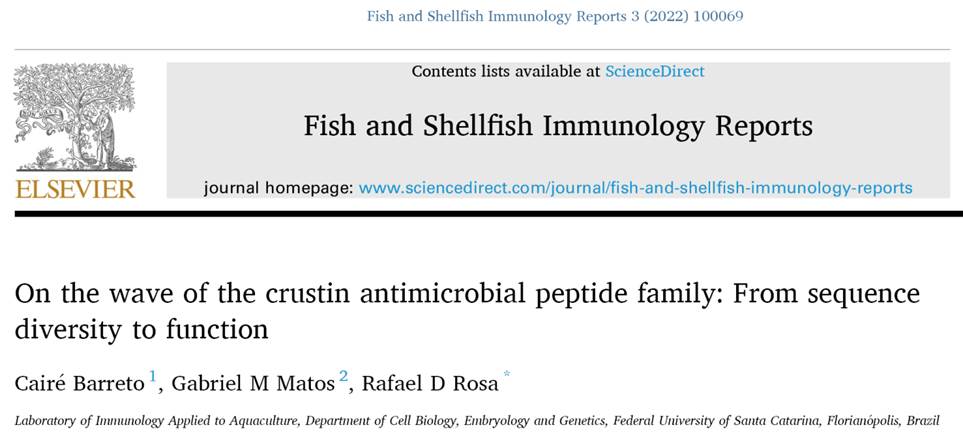Select author name Gabriel M Matos
The image size is (963, 440).
click(x=253, y=383)
